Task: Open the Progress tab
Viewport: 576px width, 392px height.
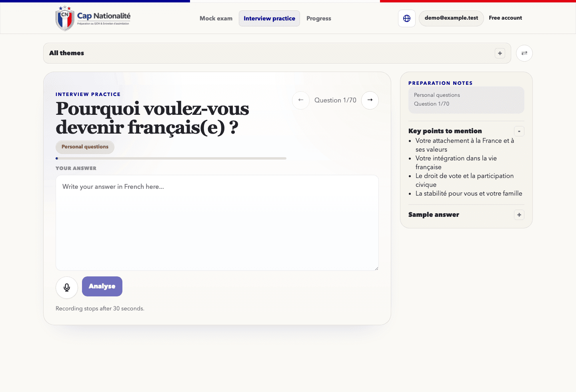Action: [x=319, y=18]
